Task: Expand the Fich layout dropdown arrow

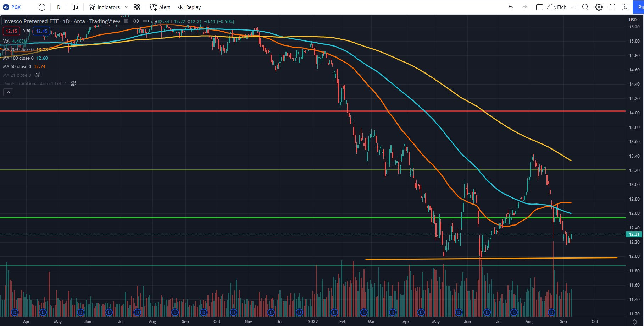Action: coord(572,7)
